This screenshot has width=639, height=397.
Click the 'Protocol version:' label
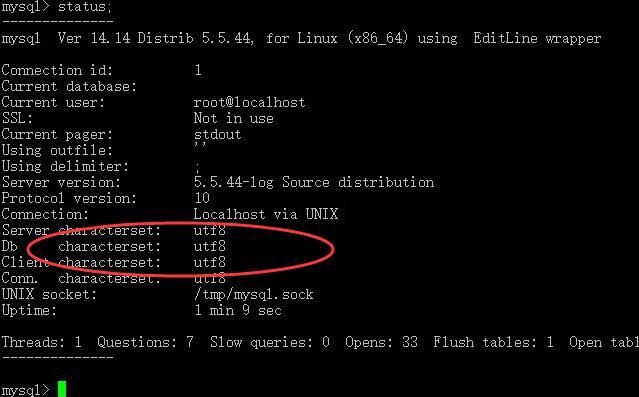point(69,198)
